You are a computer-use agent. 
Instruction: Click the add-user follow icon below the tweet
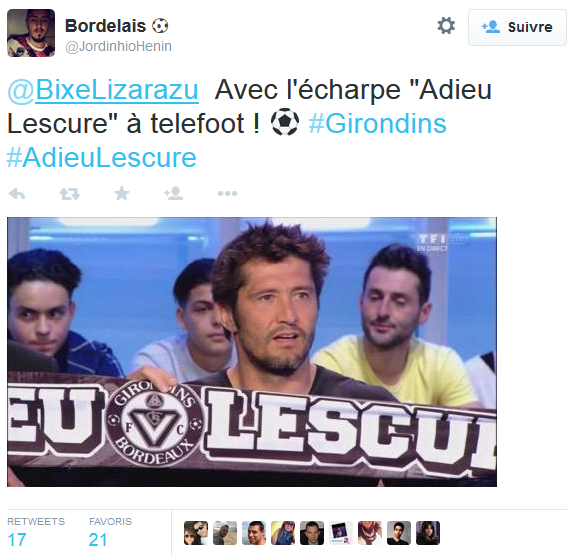(174, 193)
